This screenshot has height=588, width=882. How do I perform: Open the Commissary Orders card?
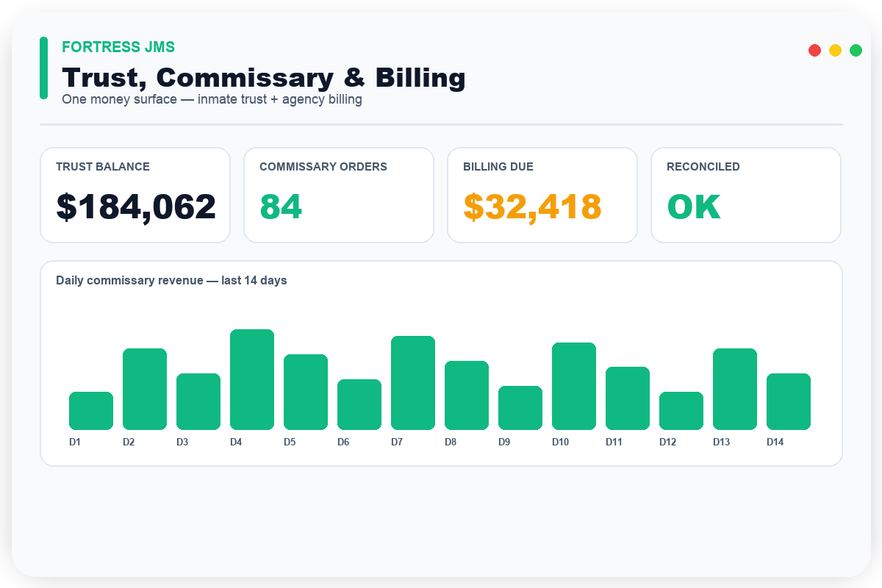click(339, 195)
